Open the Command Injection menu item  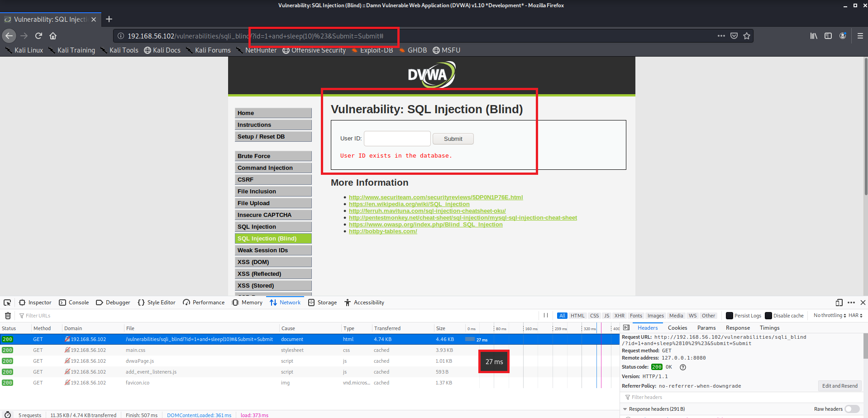click(x=273, y=168)
